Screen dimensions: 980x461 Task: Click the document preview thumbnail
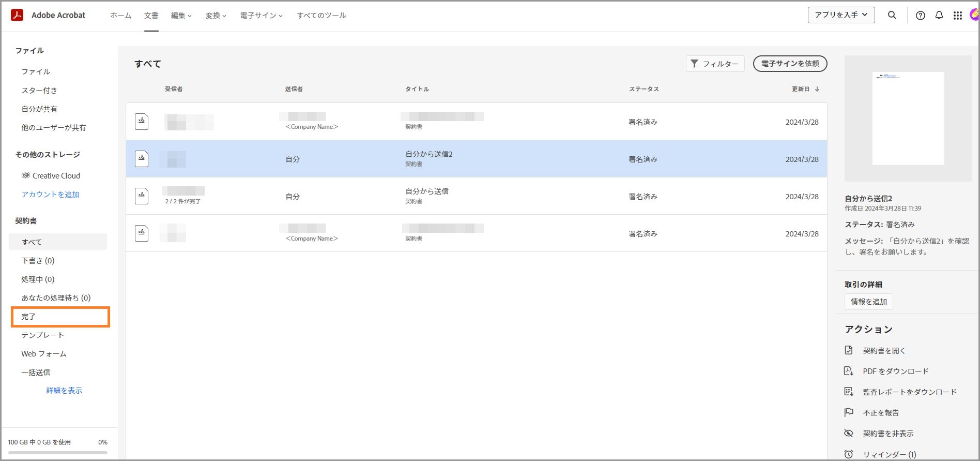click(908, 118)
